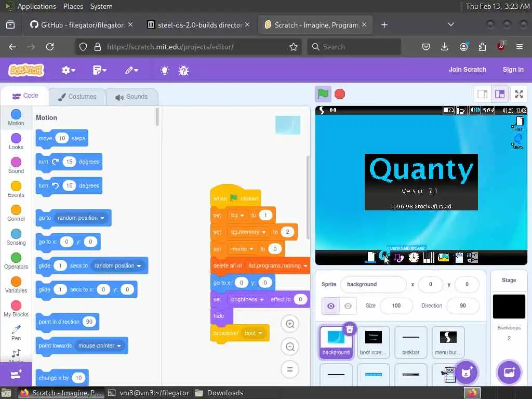The height and width of the screenshot is (399, 532).
Task: Click the Debug bug icon
Action: pos(183,70)
